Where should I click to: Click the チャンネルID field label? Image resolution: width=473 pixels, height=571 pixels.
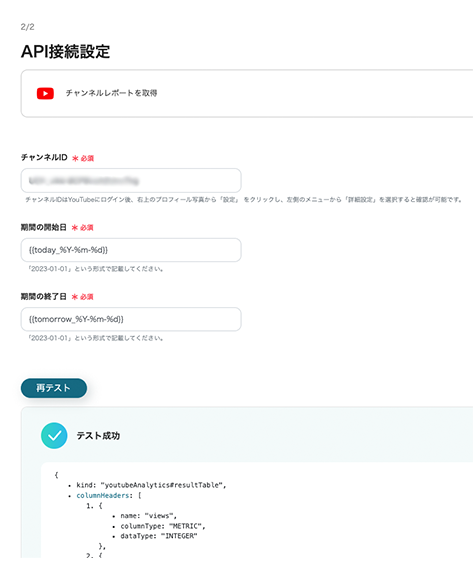point(44,157)
